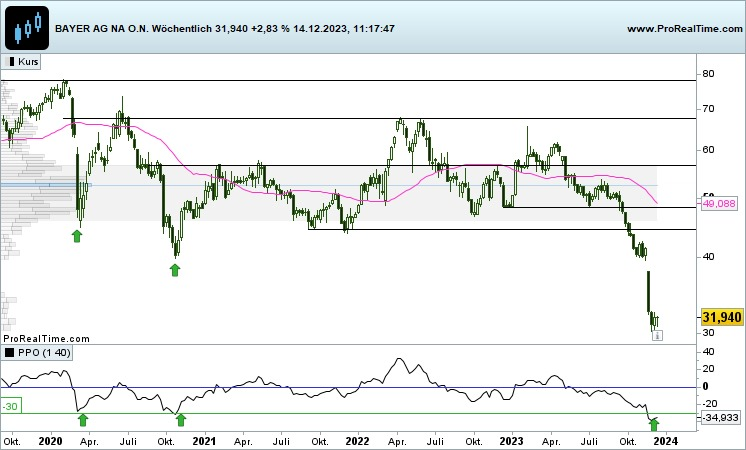Viewport: 746px width, 450px height.
Task: Click the pink 49,088 moving average value
Action: click(718, 204)
